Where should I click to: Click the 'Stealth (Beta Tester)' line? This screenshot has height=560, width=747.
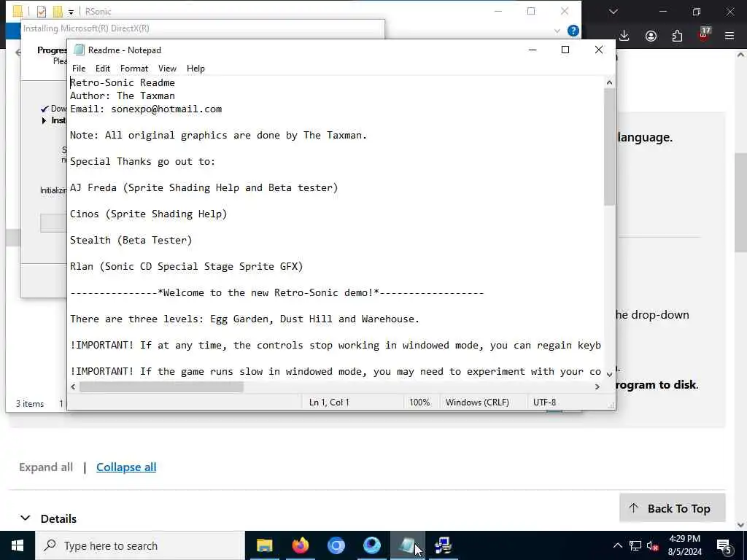131,240
